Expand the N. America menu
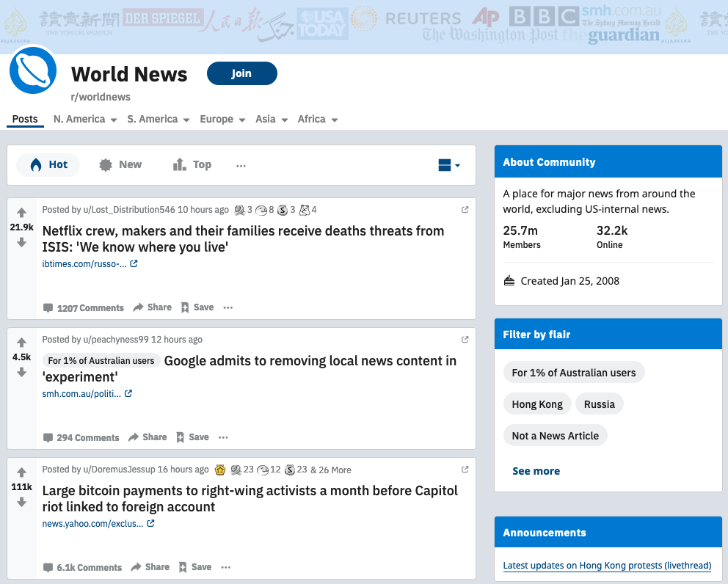The image size is (728, 584). pos(85,120)
